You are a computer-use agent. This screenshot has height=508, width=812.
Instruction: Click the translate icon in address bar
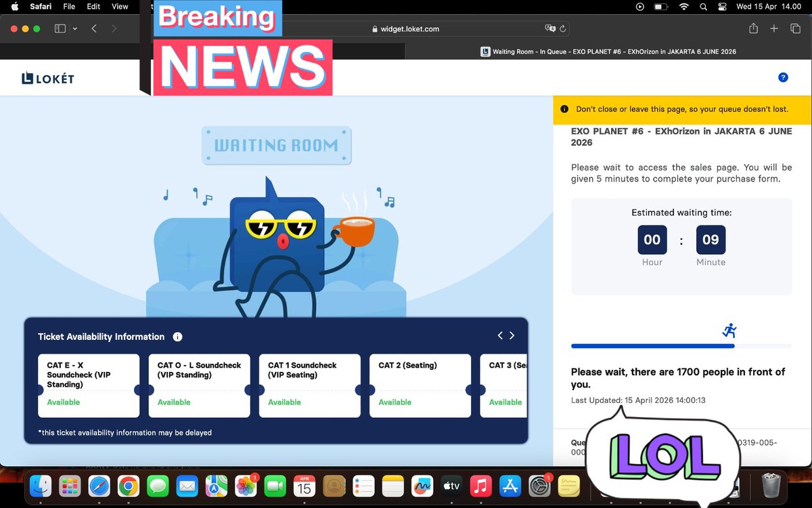click(550, 29)
